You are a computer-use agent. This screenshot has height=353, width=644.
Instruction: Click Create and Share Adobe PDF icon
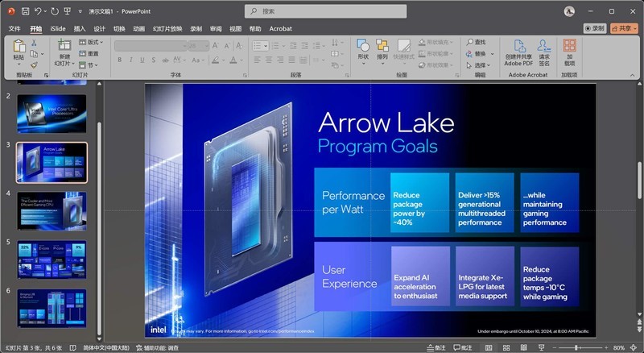coord(519,46)
